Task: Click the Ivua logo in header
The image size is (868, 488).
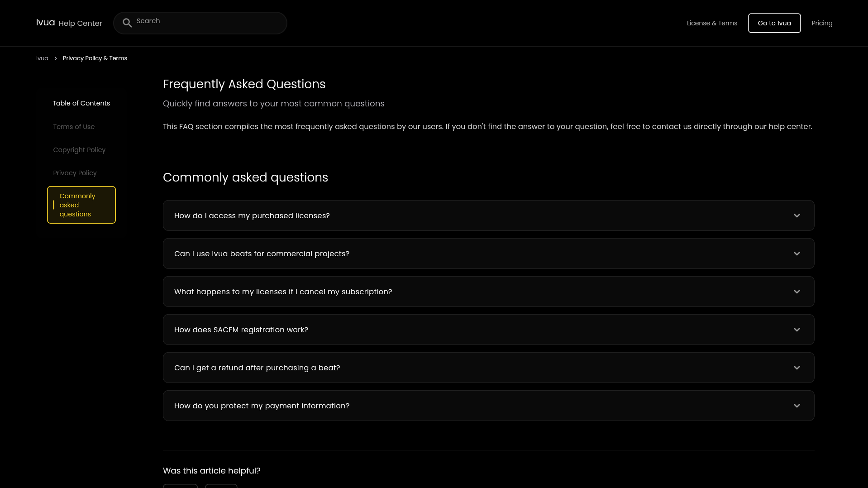Action: (x=45, y=23)
